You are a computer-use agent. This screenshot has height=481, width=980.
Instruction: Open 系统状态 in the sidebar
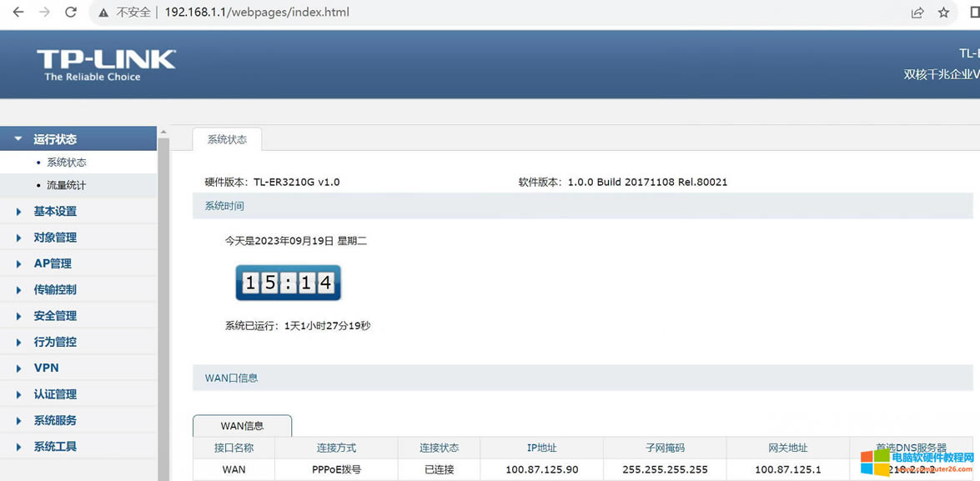(66, 163)
